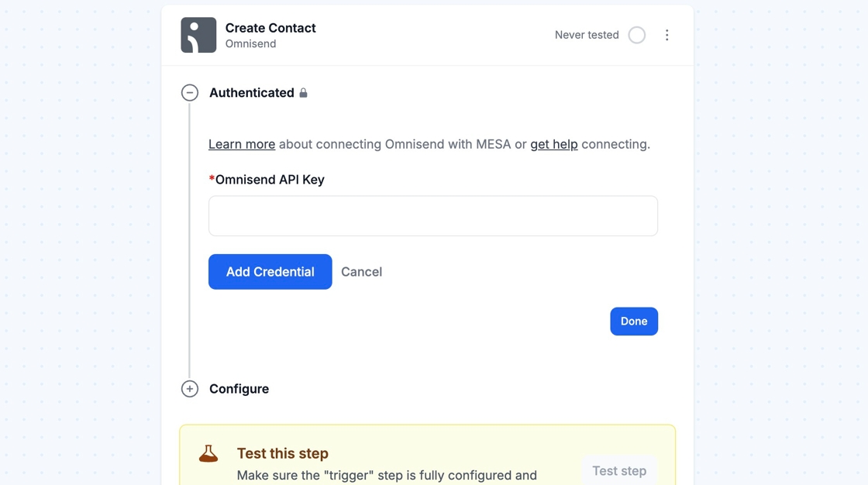Click the Create Contact step title

270,28
